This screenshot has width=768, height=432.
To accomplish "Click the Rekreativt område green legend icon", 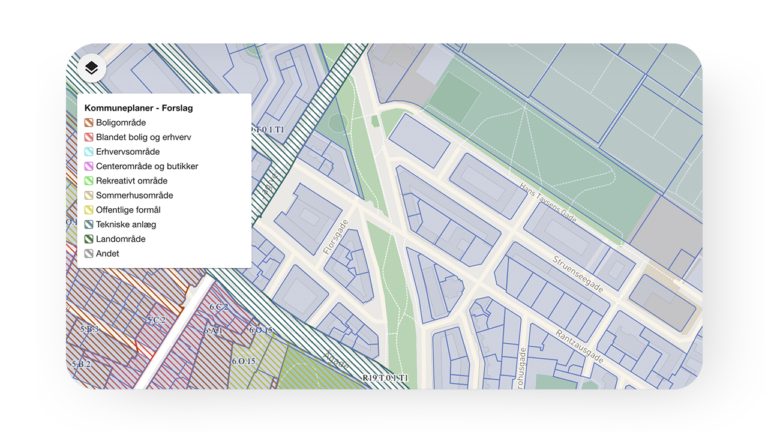I will (x=88, y=181).
